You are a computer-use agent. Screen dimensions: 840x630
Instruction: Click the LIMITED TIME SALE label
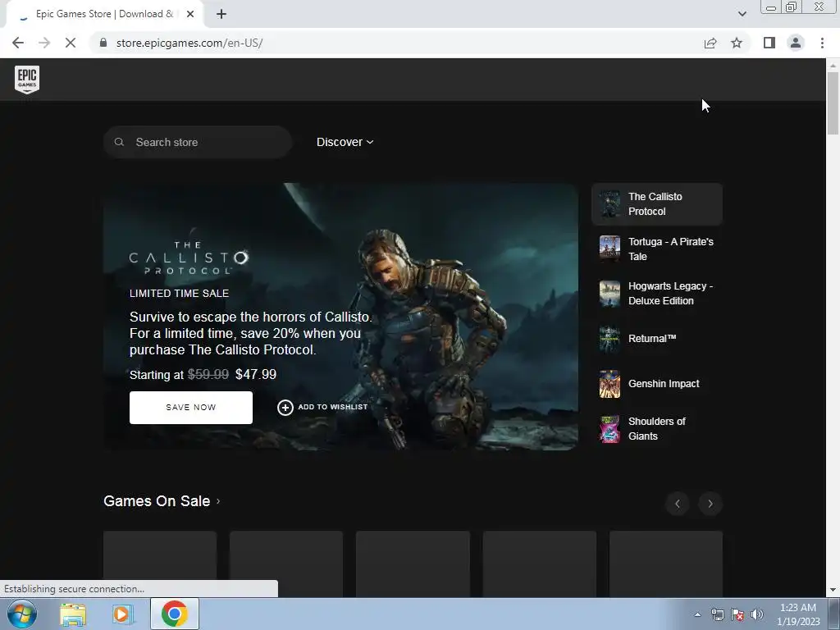[179, 294]
